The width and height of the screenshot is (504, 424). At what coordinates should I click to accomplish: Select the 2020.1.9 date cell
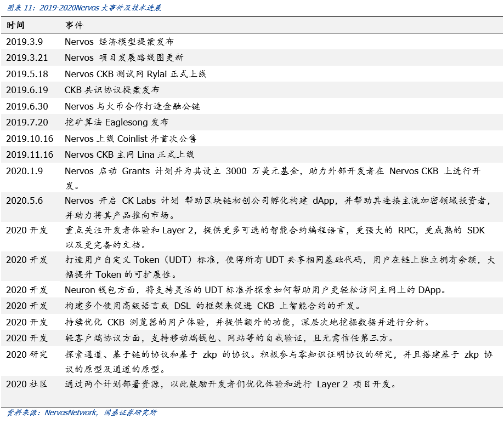click(24, 171)
